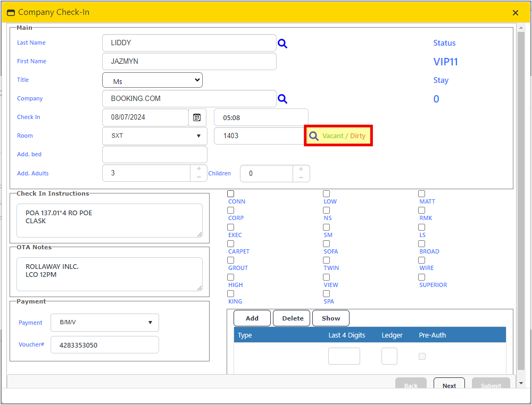The width and height of the screenshot is (532, 405).
Task: Open the Payment dropdown B/M/V
Action: click(105, 323)
